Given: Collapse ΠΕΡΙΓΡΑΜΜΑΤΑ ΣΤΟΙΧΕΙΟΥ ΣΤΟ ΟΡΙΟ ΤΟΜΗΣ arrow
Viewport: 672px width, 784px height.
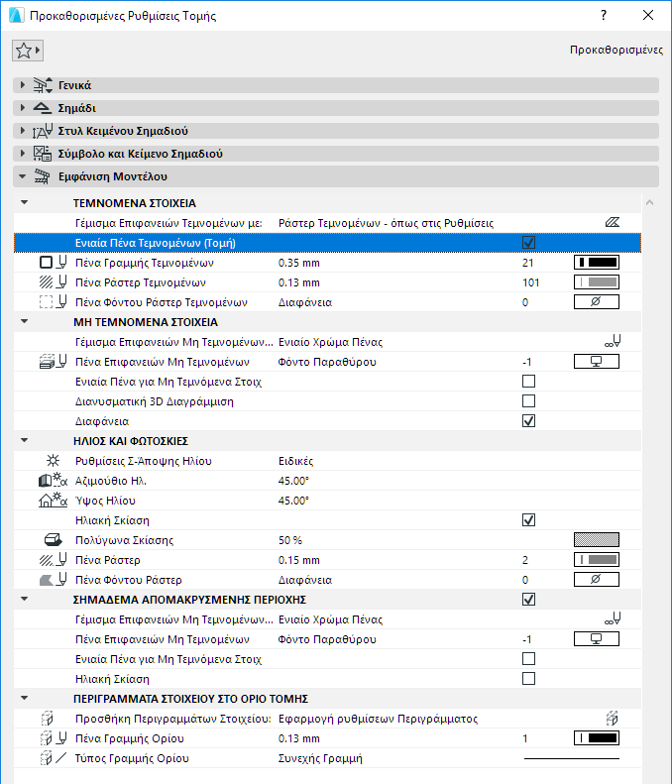Looking at the screenshot, I should [x=24, y=698].
